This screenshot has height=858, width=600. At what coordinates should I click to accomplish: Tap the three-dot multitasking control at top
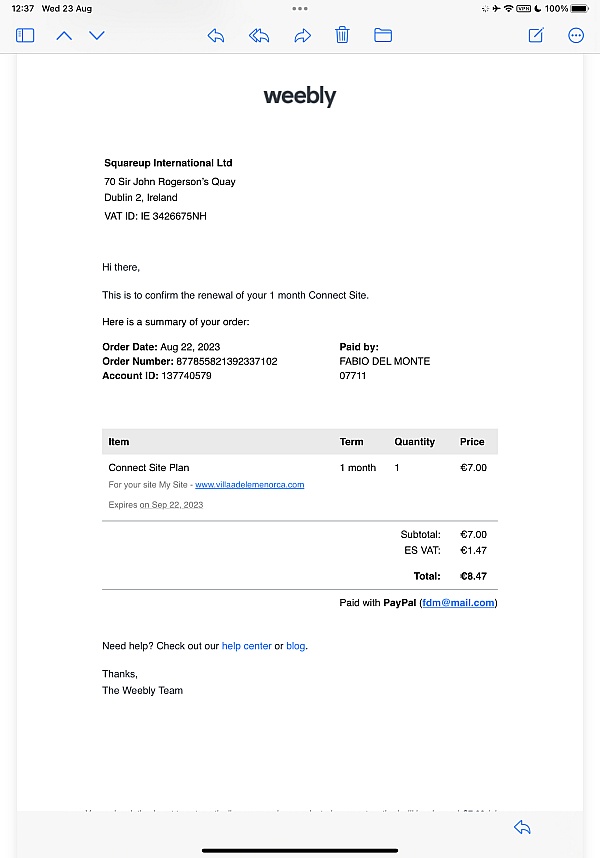pyautogui.click(x=300, y=8)
